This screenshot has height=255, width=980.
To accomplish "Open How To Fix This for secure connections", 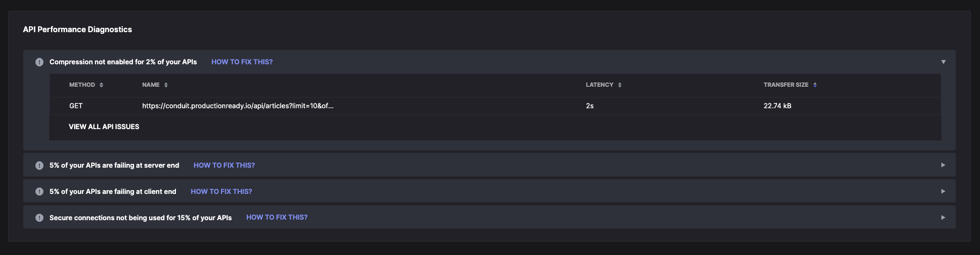I will 277,217.
